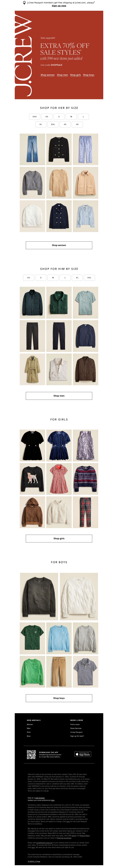Open the J.Crew Passport footer link
The width and height of the screenshot is (118, 868).
pyautogui.click(x=76, y=732)
